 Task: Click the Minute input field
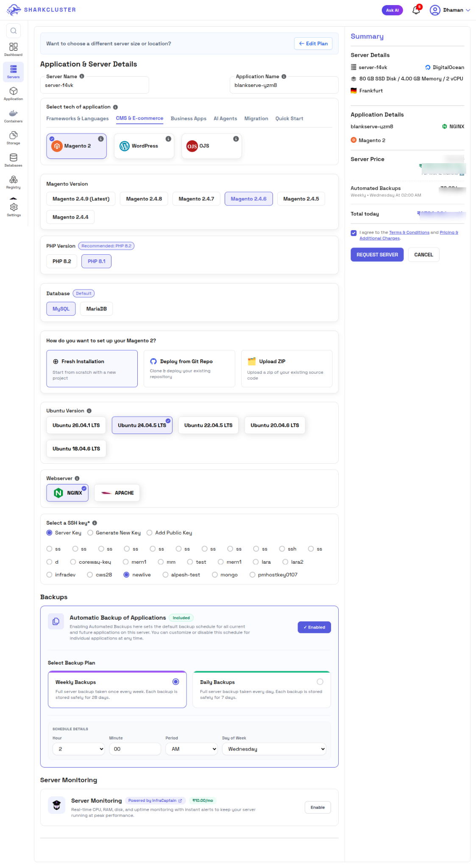[x=135, y=749]
